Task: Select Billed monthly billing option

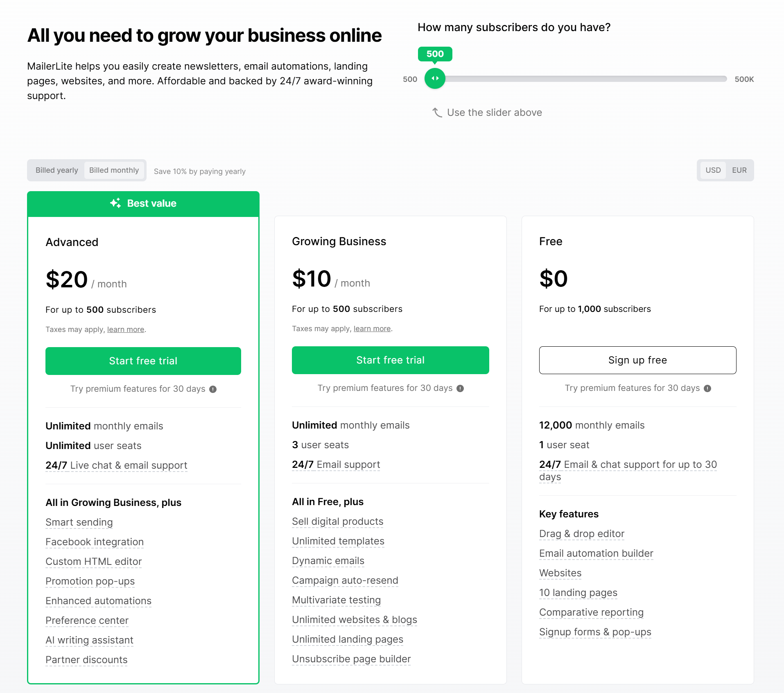Action: click(x=114, y=170)
